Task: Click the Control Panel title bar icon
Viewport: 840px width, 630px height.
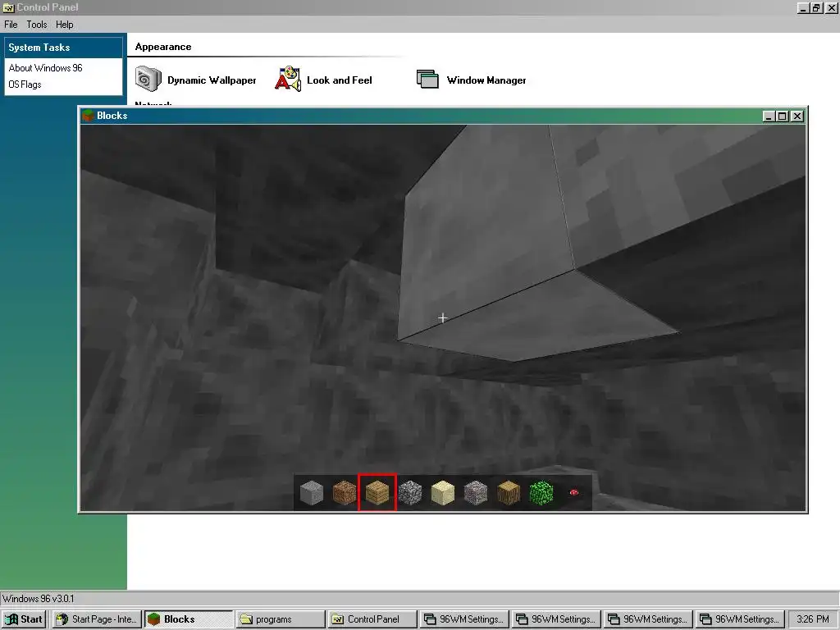Action: click(8, 7)
